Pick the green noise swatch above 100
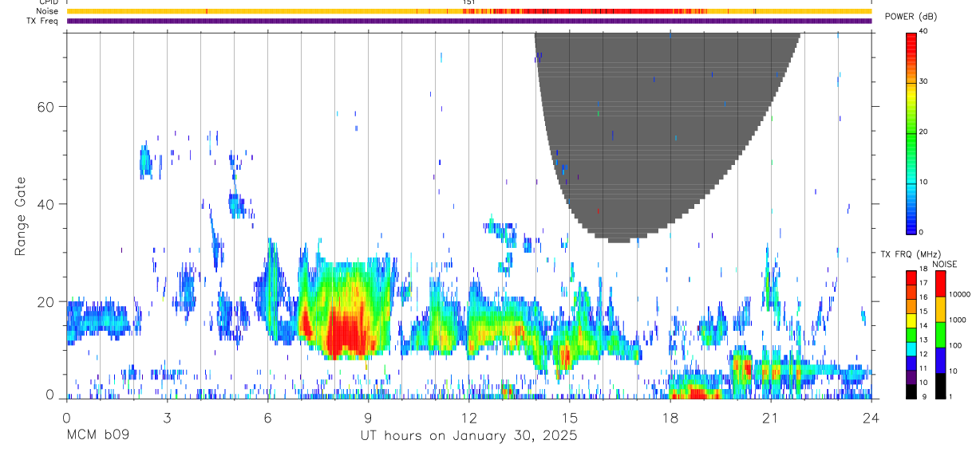The image size is (980, 452). pos(940,335)
